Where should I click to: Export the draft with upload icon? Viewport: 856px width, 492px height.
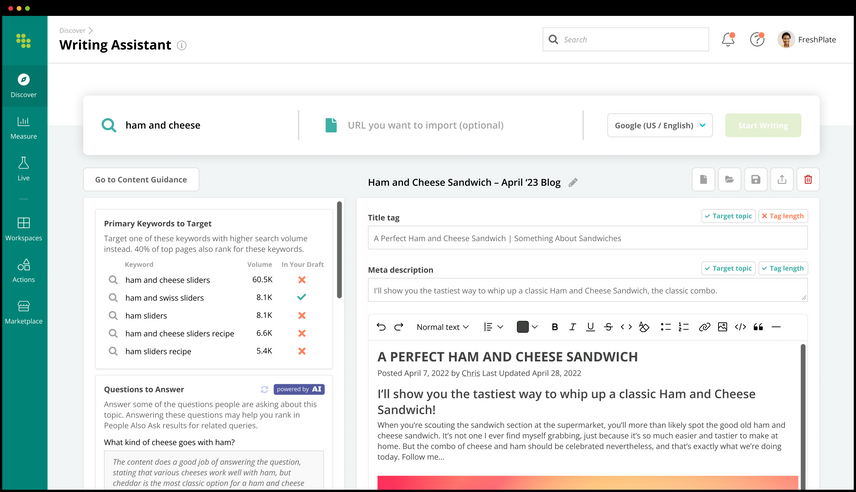coord(782,180)
